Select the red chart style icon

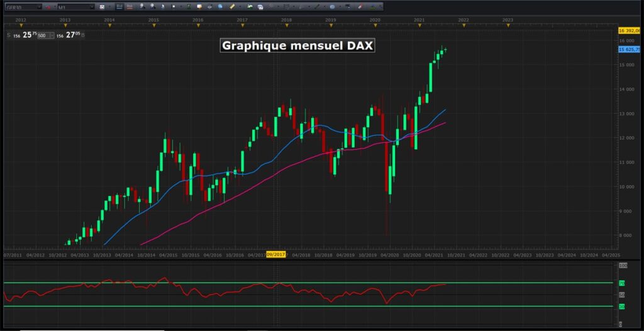130,6
